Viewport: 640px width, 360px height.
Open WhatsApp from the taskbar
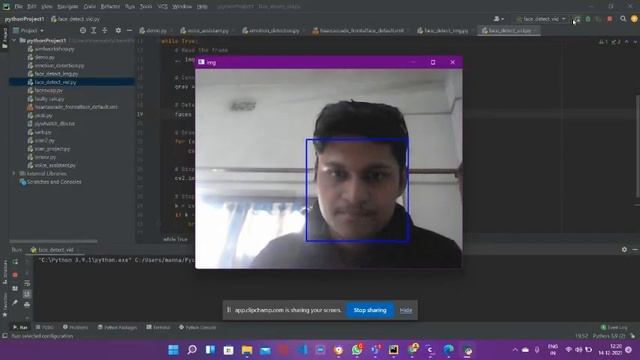pyautogui.click(x=357, y=350)
